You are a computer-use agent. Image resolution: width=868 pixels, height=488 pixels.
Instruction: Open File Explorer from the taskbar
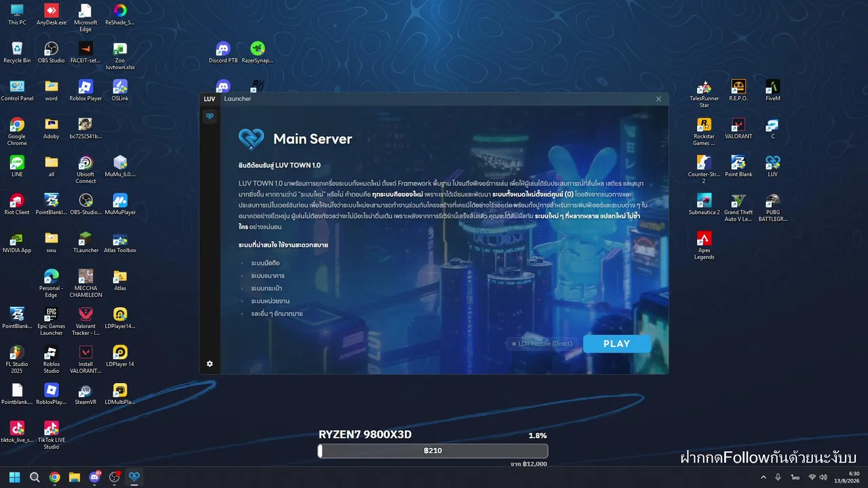[x=75, y=477]
